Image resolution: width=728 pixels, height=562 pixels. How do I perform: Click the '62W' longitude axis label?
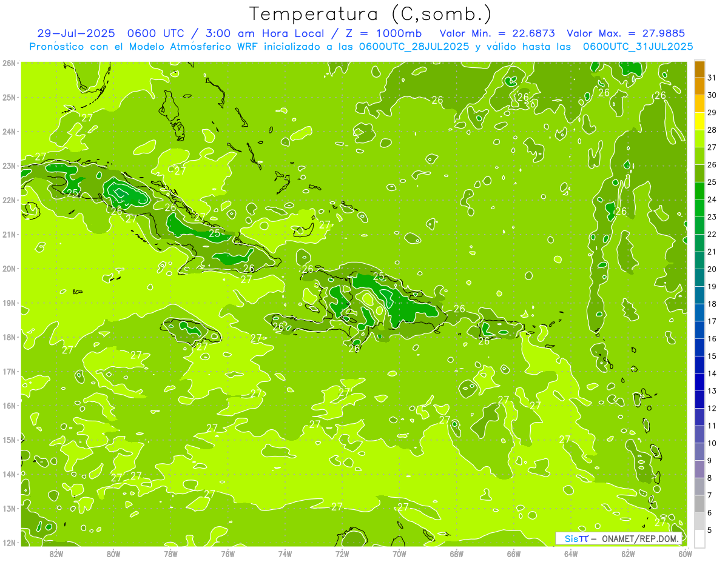(628, 554)
